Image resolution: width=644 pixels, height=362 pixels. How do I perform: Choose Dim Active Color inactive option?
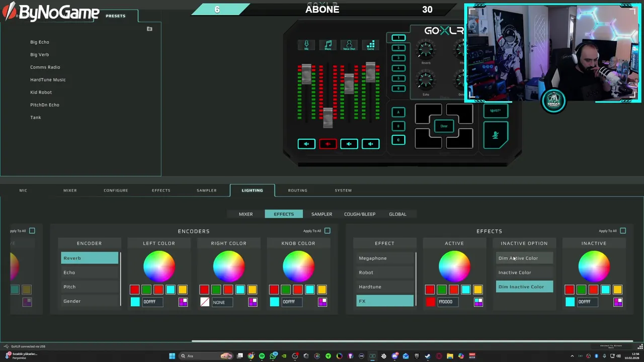(x=524, y=258)
